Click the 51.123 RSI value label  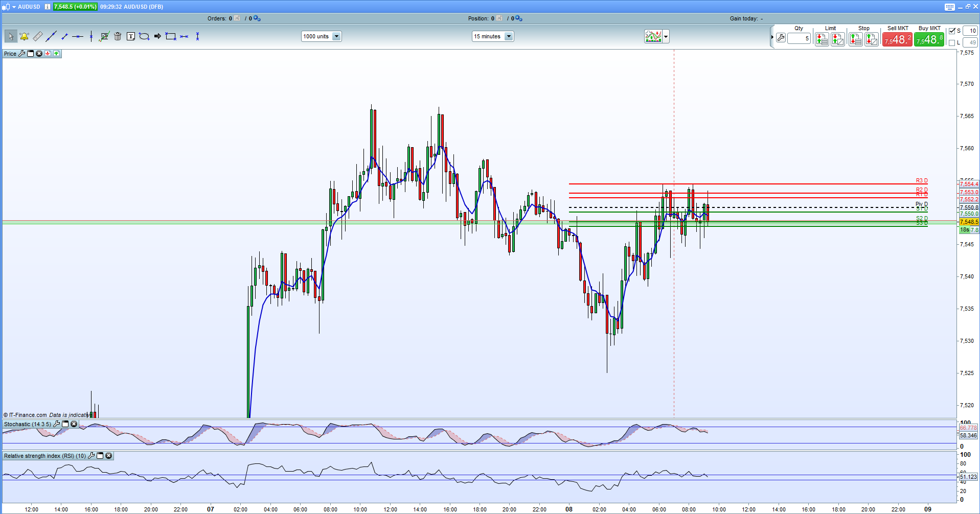tap(969, 477)
